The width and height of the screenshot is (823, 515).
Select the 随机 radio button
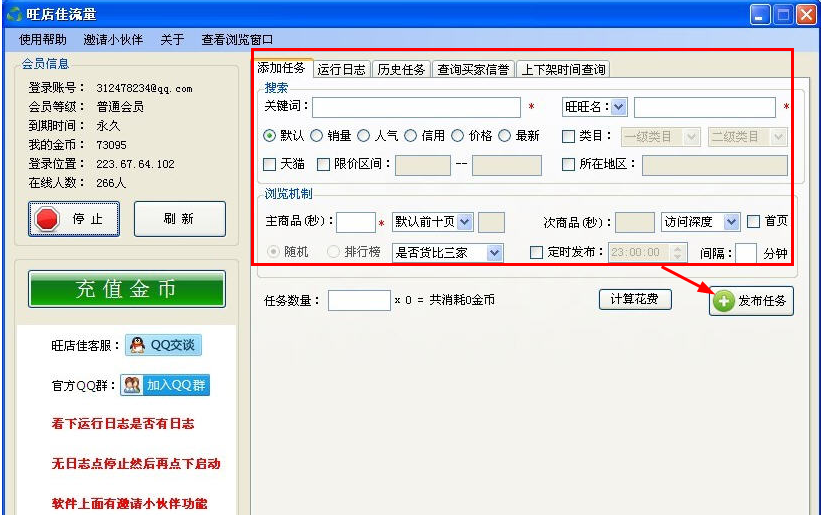click(273, 252)
